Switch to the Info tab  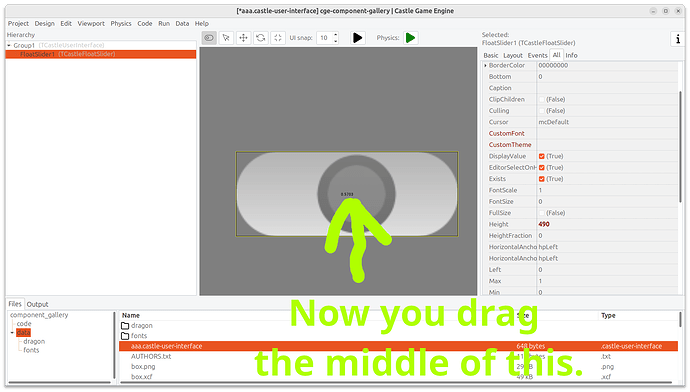(x=571, y=55)
